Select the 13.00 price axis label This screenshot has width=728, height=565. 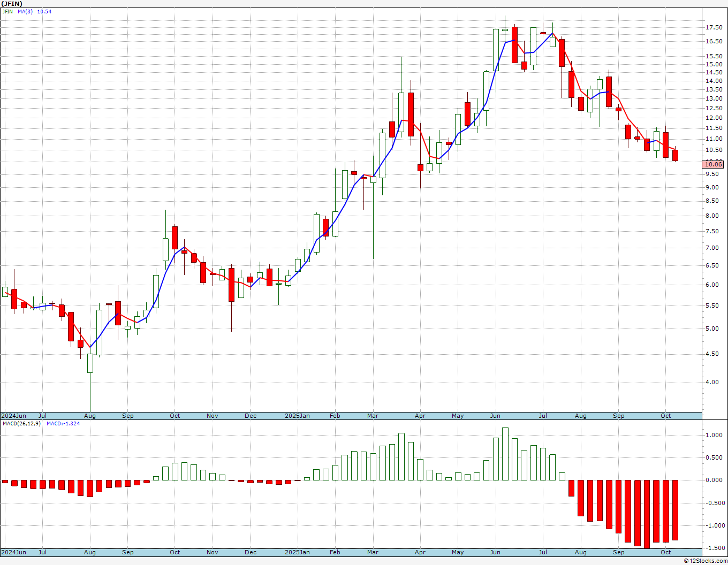(x=714, y=98)
